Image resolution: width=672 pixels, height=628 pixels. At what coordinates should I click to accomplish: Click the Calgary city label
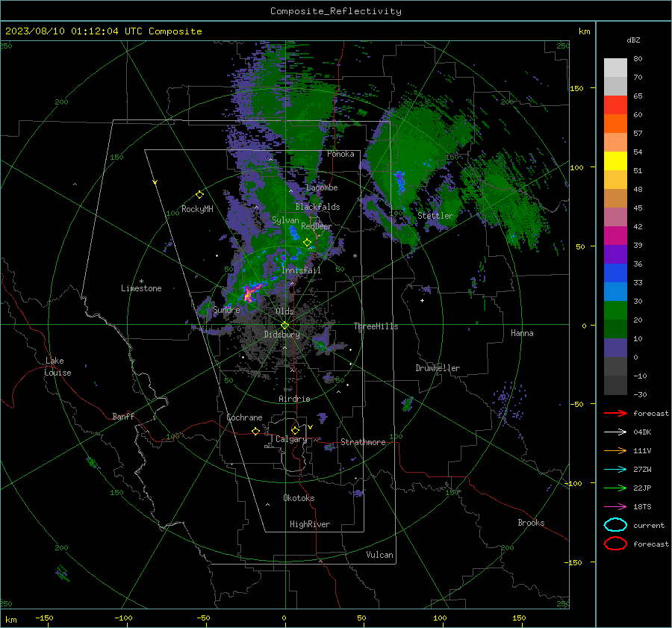[x=291, y=439]
